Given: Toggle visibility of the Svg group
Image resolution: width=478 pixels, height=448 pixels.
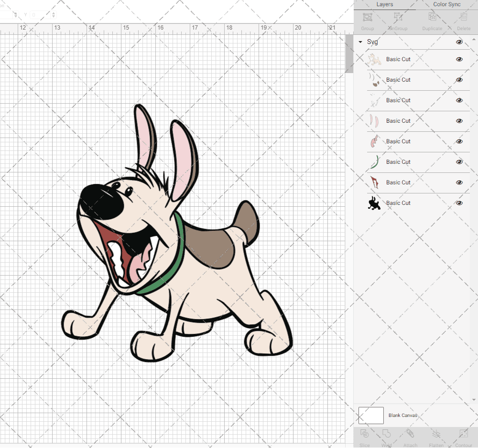Looking at the screenshot, I should click(459, 42).
